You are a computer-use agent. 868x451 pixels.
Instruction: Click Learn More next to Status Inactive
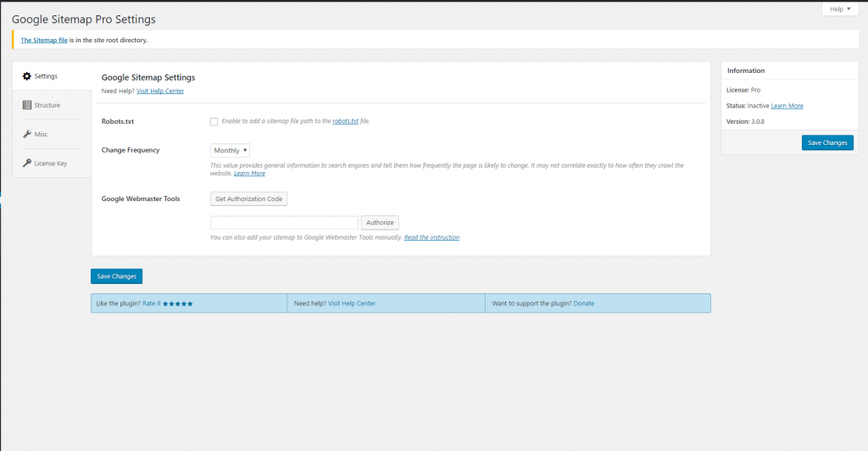pyautogui.click(x=787, y=106)
